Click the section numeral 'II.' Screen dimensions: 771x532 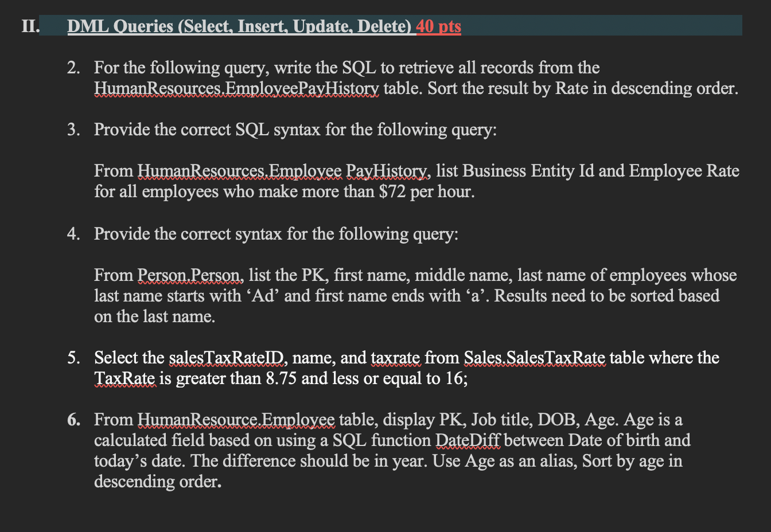coord(30,26)
